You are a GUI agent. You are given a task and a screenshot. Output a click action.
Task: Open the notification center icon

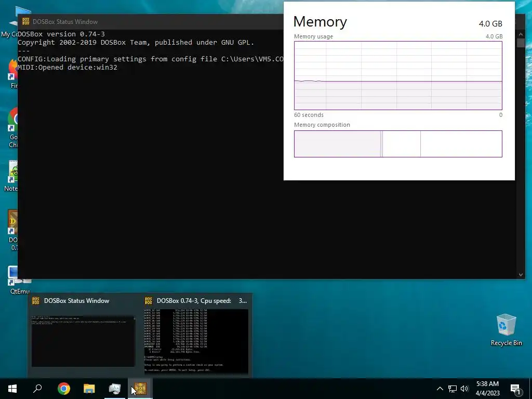(516, 389)
